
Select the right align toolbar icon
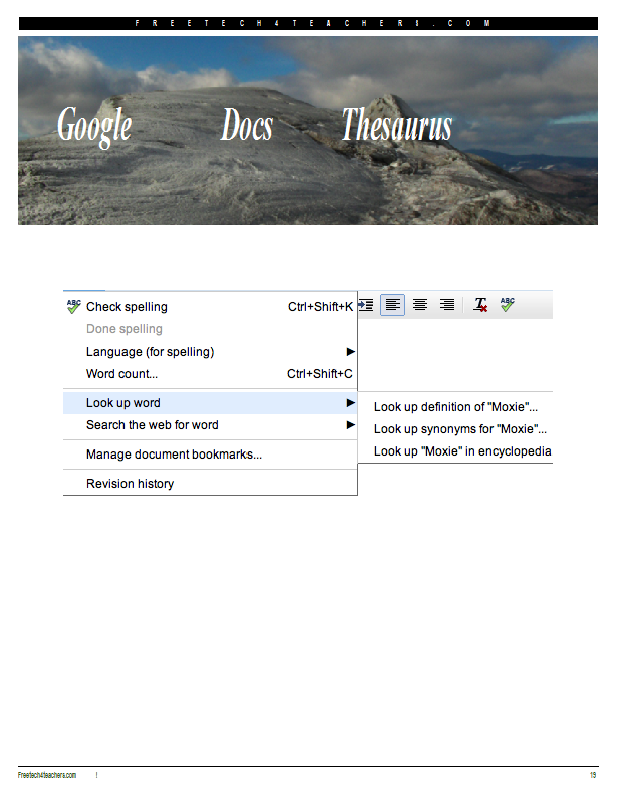tap(447, 305)
